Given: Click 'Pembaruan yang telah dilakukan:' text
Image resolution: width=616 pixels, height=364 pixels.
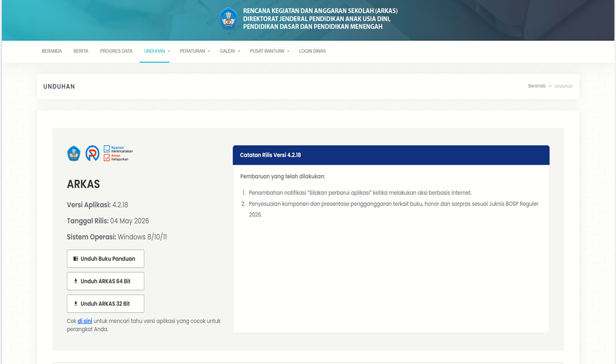Looking at the screenshot, I should (282, 176).
